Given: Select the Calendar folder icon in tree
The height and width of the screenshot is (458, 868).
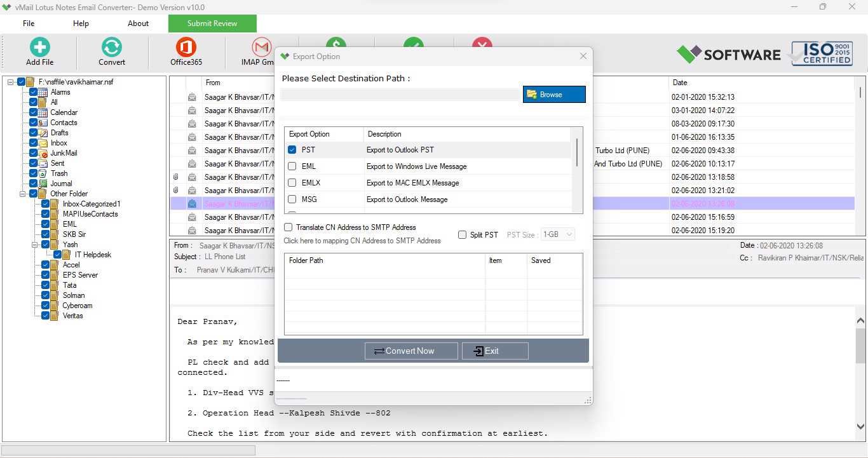Looking at the screenshot, I should pos(43,112).
